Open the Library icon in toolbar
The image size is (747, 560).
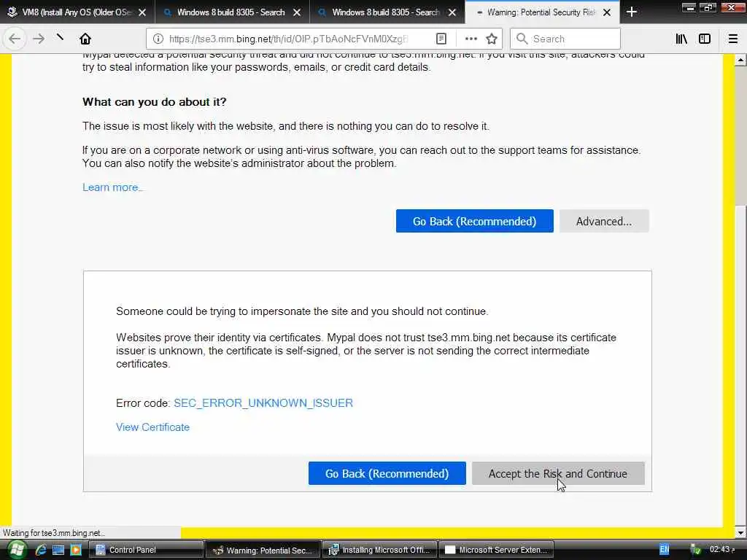click(x=681, y=39)
